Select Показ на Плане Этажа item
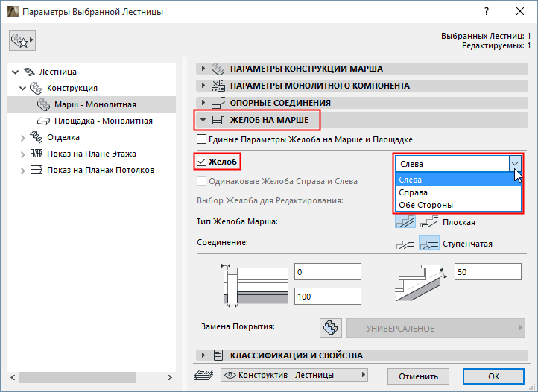Screen dimensions: 538x392 (91, 154)
